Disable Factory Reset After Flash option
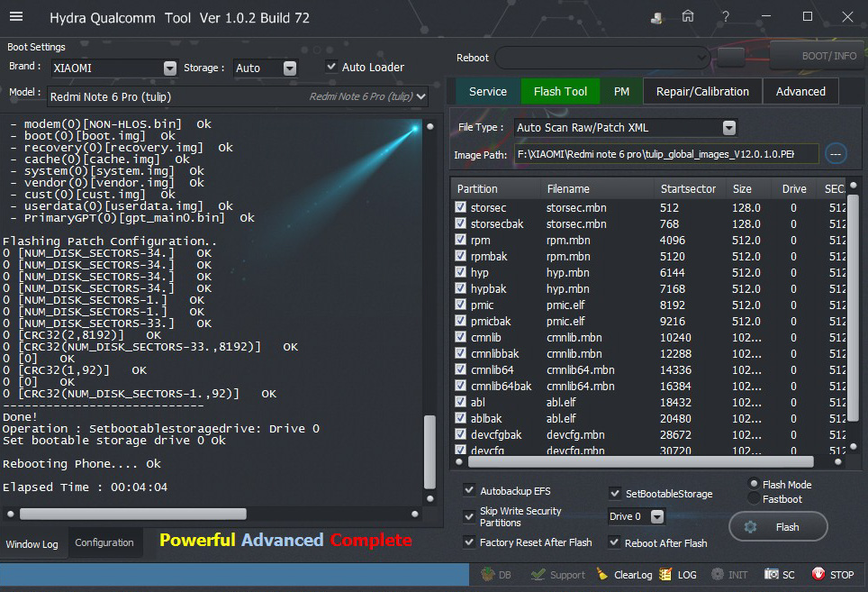Image resolution: width=868 pixels, height=592 pixels. pyautogui.click(x=469, y=542)
